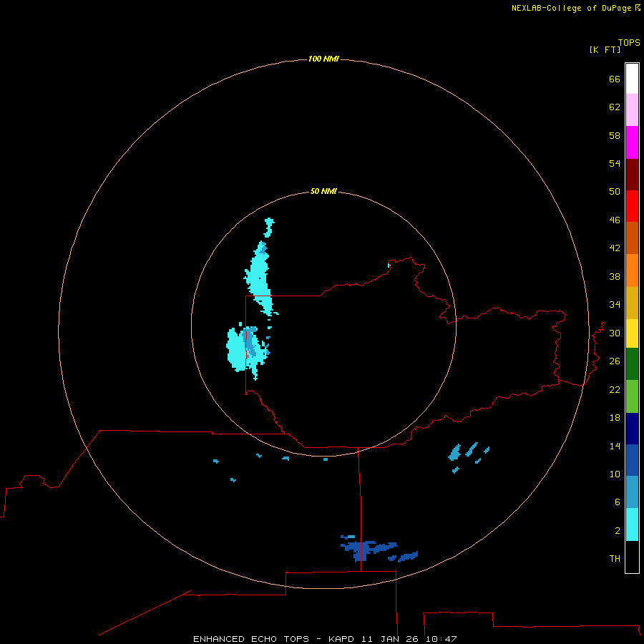The height and width of the screenshot is (644, 644).
Task: Select the orange 42 kft swatch
Action: (632, 270)
